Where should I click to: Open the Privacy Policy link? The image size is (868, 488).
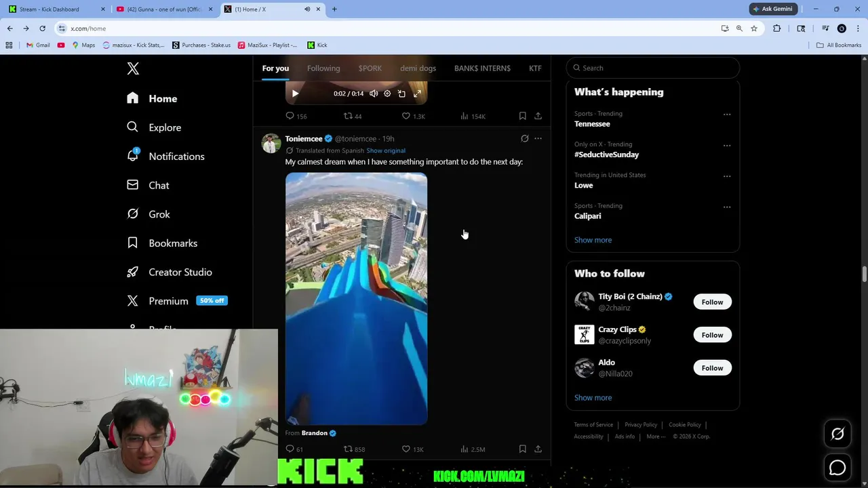pyautogui.click(x=641, y=425)
